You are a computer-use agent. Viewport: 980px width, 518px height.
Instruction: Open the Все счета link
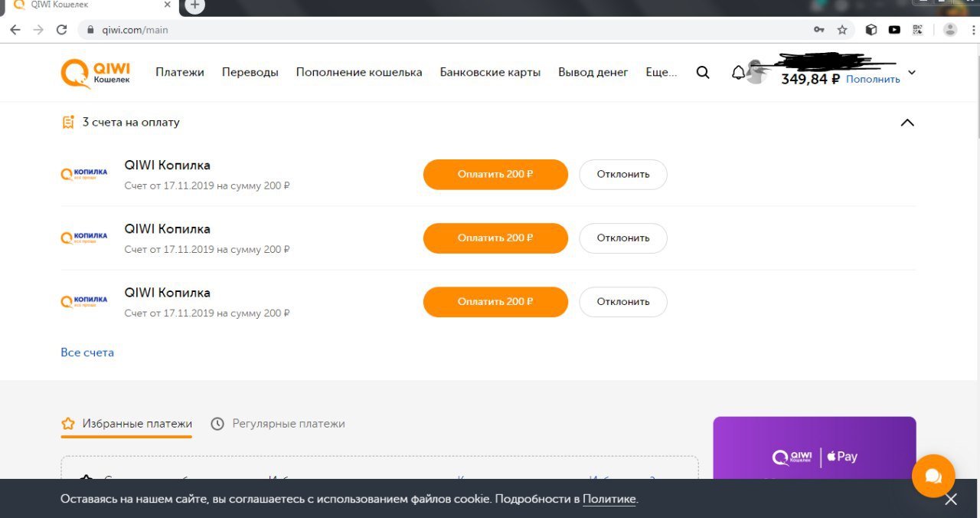(x=87, y=352)
